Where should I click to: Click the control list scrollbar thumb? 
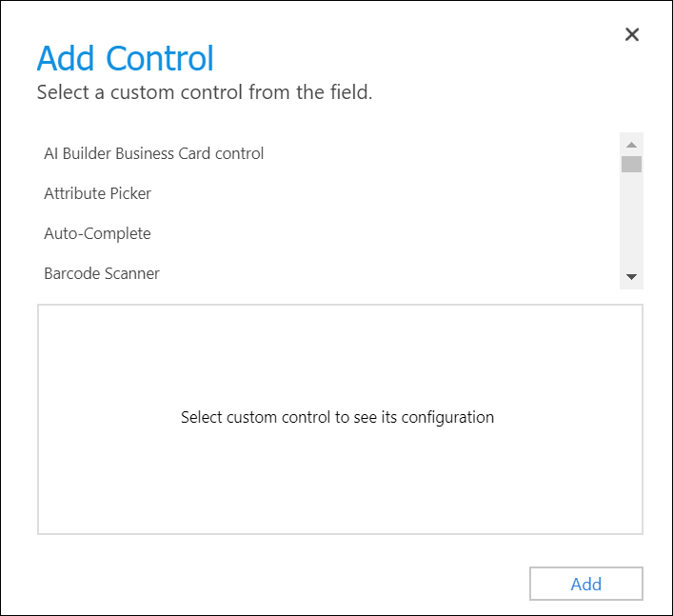point(631,164)
